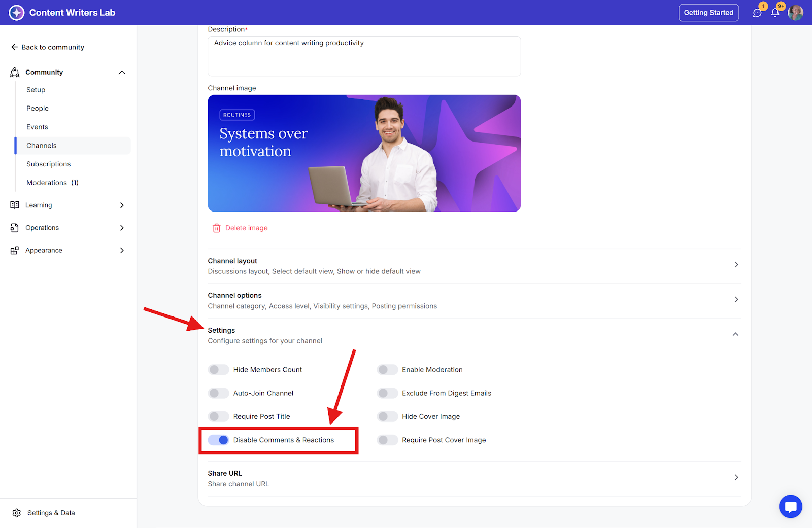
Task: Turn off Disable Comments & Reactions switch
Action: coord(218,440)
